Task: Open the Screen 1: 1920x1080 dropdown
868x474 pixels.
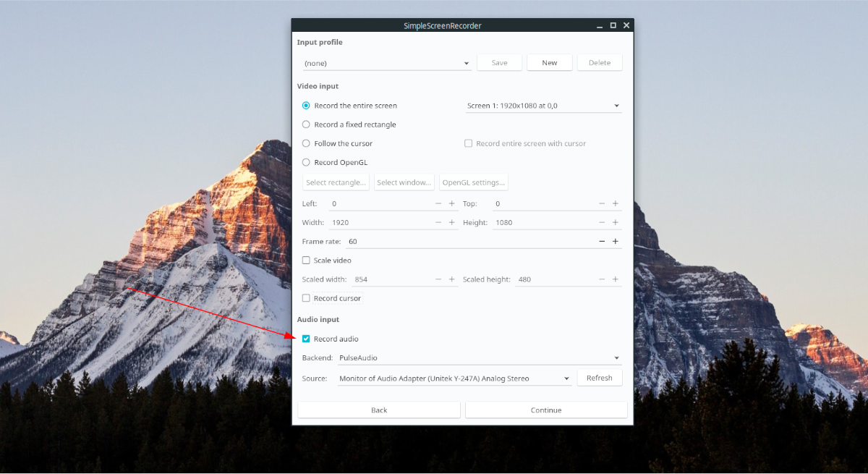Action: (543, 106)
